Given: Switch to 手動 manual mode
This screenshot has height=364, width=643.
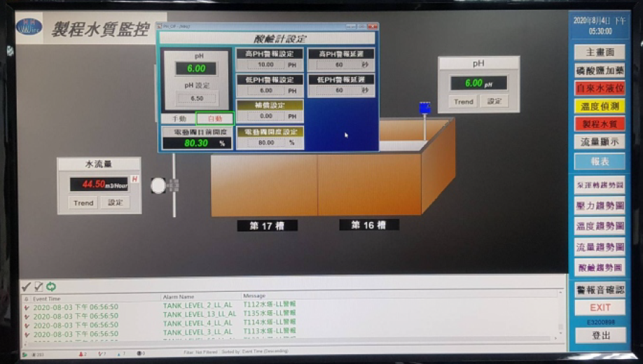Looking at the screenshot, I should click(178, 119).
